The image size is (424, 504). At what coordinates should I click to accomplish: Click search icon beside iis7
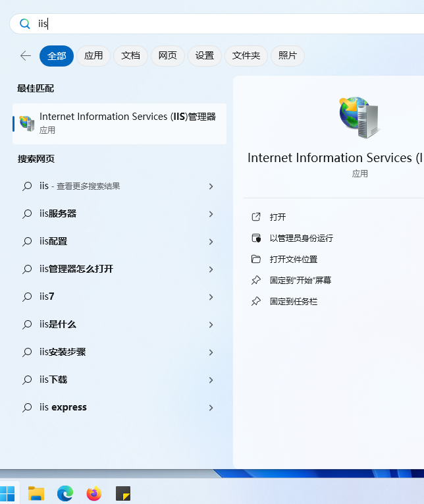pyautogui.click(x=27, y=296)
